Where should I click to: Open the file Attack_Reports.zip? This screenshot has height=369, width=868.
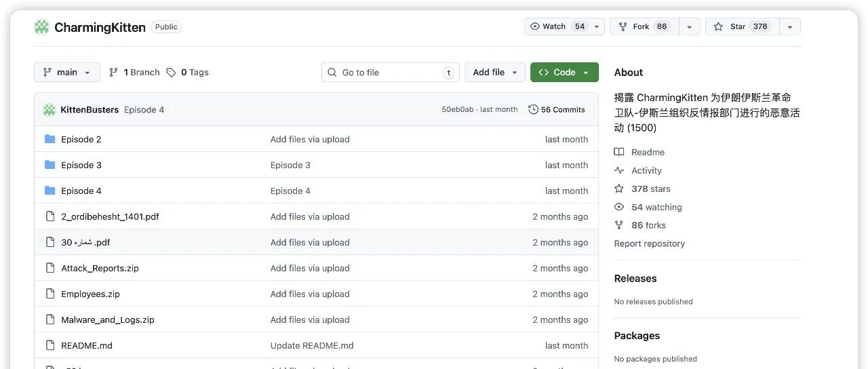point(100,268)
